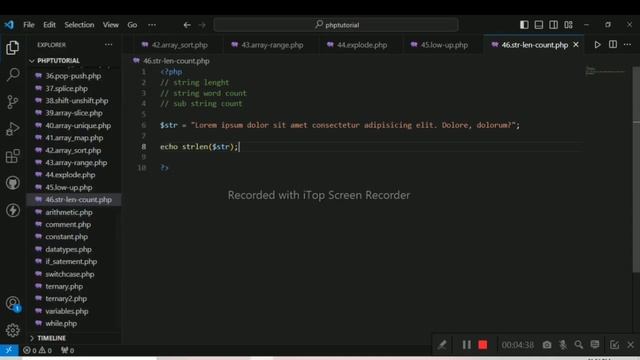Open ternary2.php in explorer

(66, 299)
